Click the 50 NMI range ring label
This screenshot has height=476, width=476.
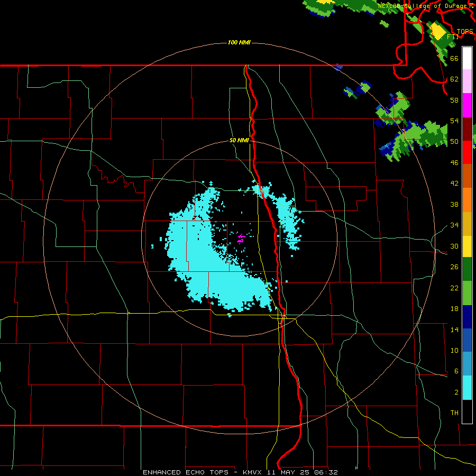[239, 140]
